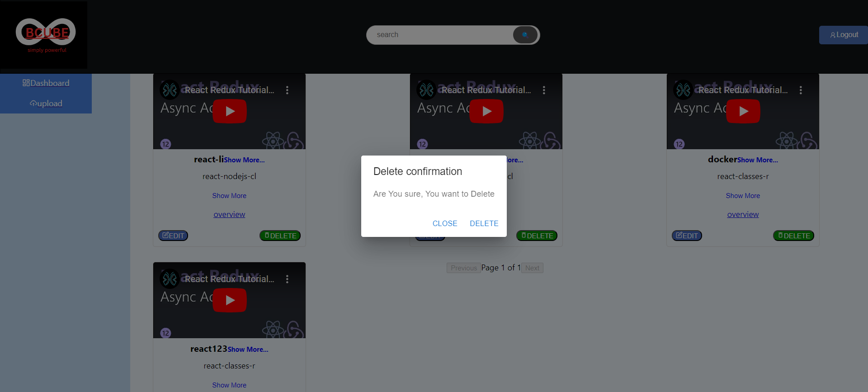The image size is (868, 392).
Task: Edit the react-li card
Action: (x=173, y=236)
